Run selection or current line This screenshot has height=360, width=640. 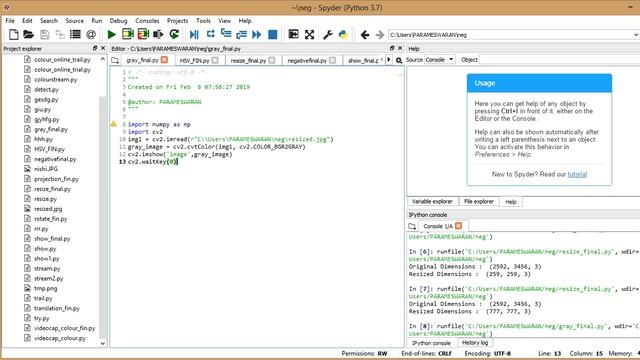158,35
